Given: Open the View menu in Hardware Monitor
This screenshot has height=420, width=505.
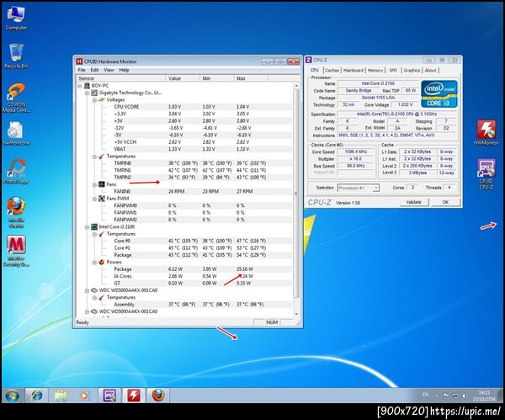Looking at the screenshot, I should 109,70.
